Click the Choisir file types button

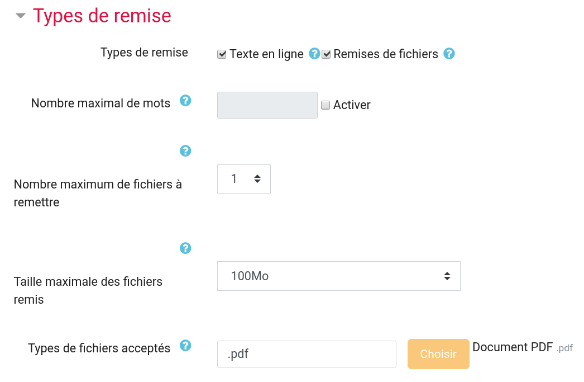coord(438,354)
